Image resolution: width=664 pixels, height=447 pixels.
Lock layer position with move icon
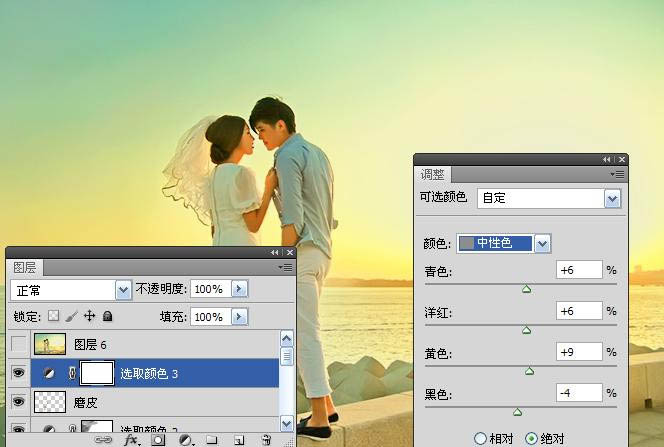(x=89, y=316)
